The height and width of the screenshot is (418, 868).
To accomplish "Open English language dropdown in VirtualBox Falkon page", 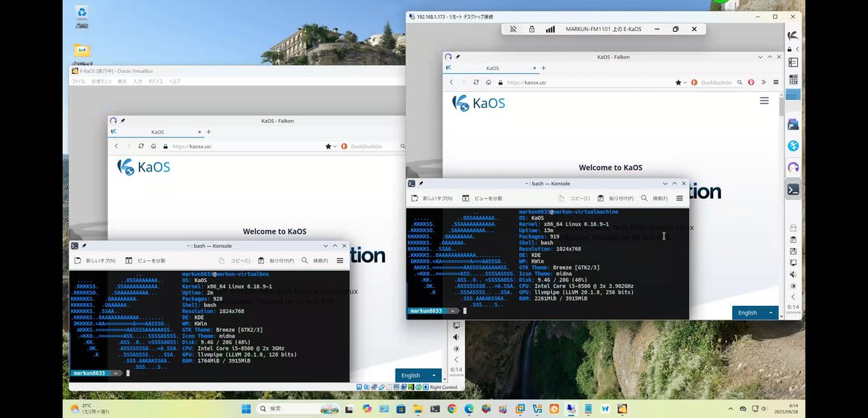I will (418, 375).
